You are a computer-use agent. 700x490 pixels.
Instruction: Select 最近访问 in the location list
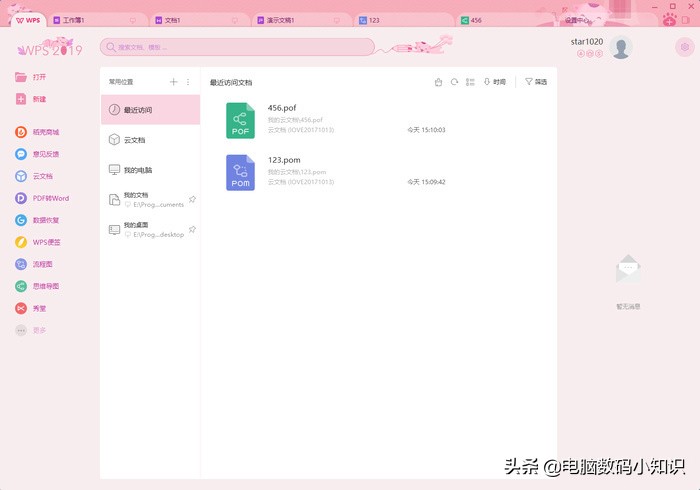[x=150, y=110]
